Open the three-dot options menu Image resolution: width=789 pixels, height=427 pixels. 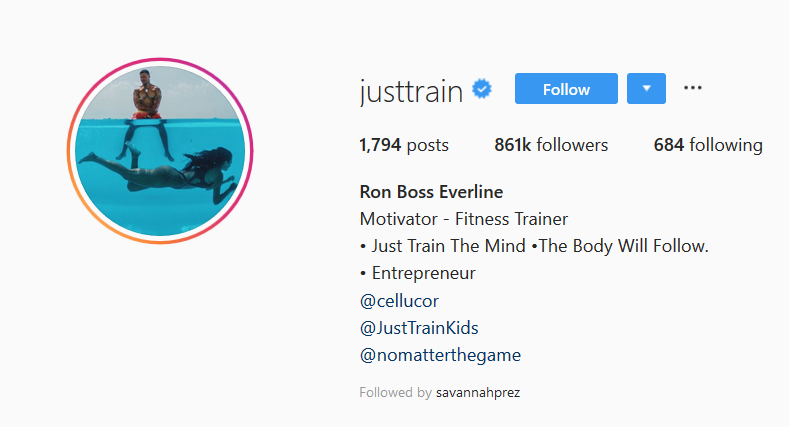point(692,88)
